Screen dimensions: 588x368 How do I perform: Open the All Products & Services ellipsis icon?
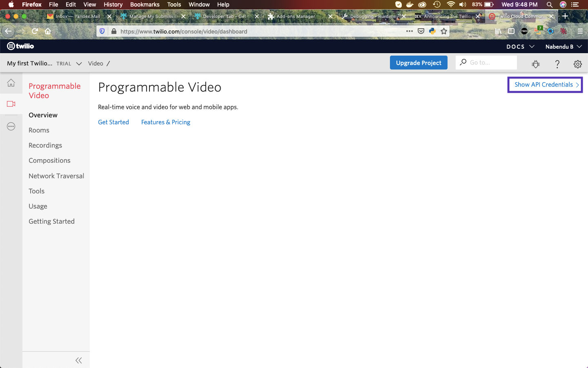(11, 126)
